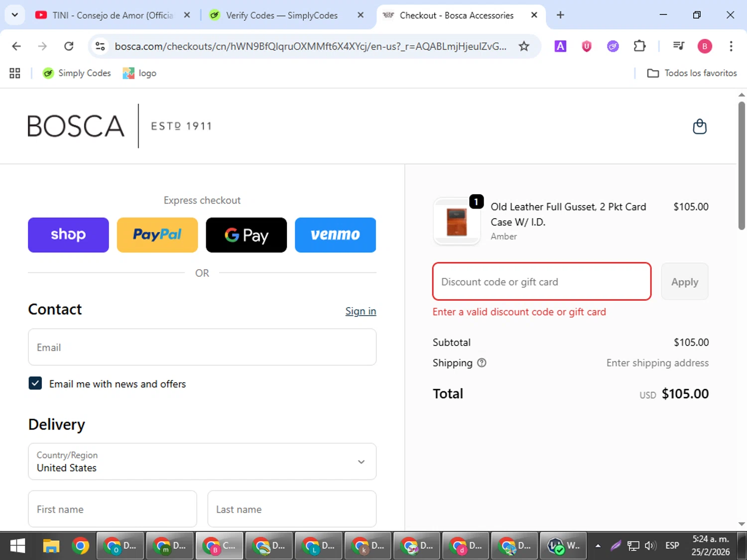Viewport: 747px width, 560px height.
Task: Open the taskbar clock and date
Action: pyautogui.click(x=711, y=546)
